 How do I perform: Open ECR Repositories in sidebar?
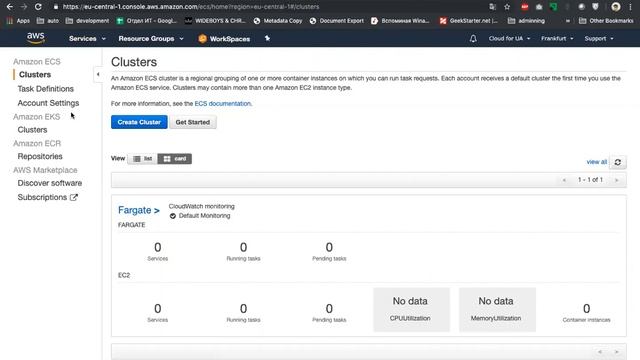40,156
